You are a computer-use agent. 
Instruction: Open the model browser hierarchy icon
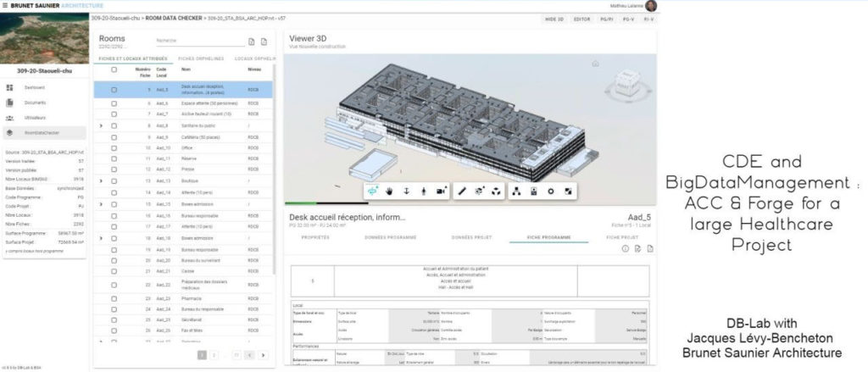[516, 191]
